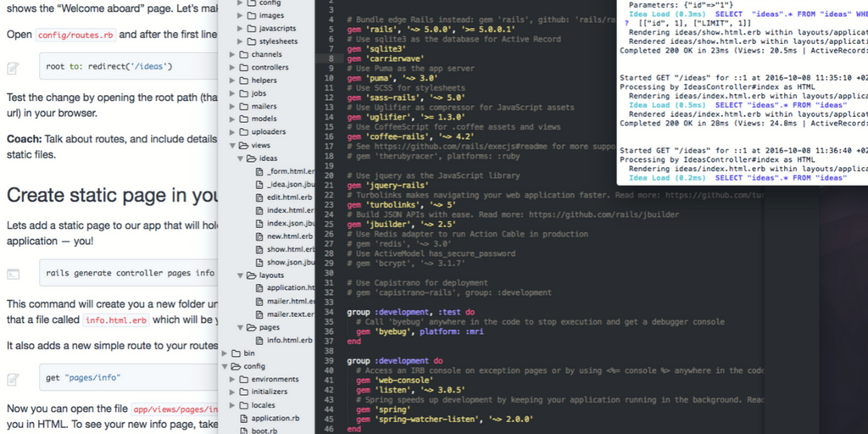Click the environments folder icon
This screenshot has height=434, width=868.
pos(243,379)
